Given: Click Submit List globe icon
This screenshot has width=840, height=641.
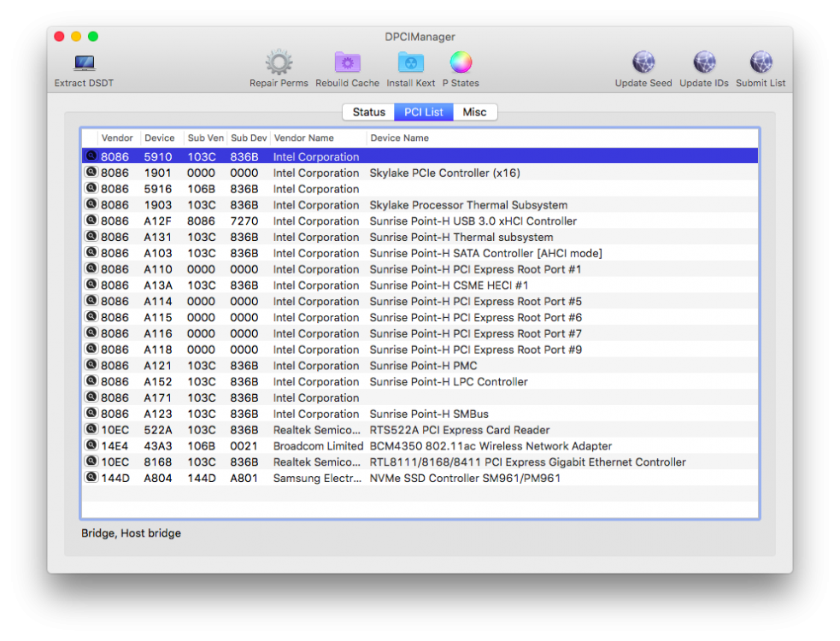Looking at the screenshot, I should [761, 62].
